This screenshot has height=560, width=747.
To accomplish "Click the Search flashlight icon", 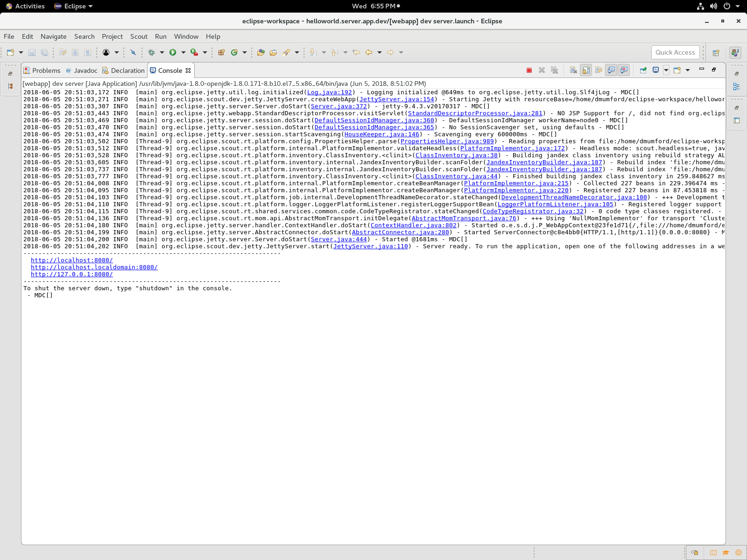I will (286, 52).
